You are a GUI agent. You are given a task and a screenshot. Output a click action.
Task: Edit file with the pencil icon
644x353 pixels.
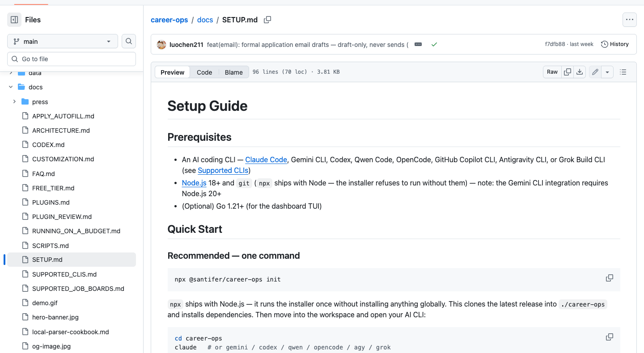coord(595,72)
